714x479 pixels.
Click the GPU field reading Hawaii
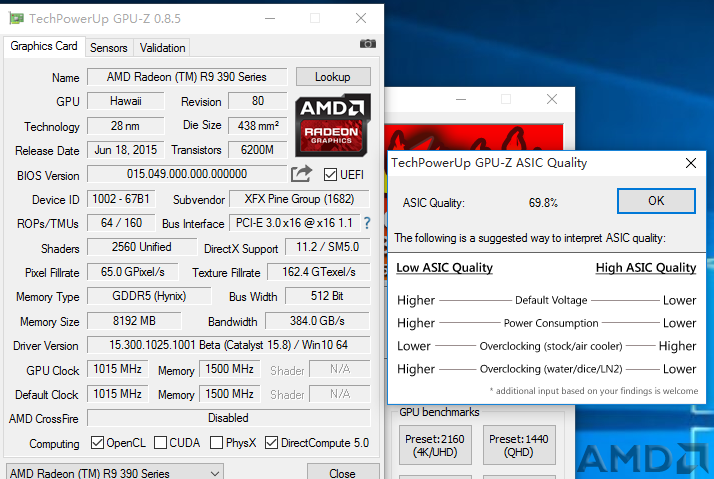[126, 101]
